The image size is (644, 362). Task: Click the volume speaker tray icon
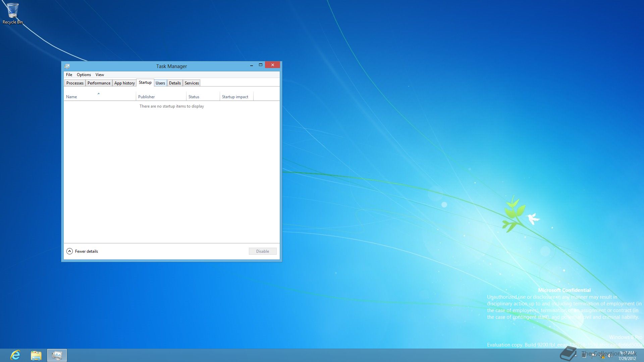click(x=610, y=356)
